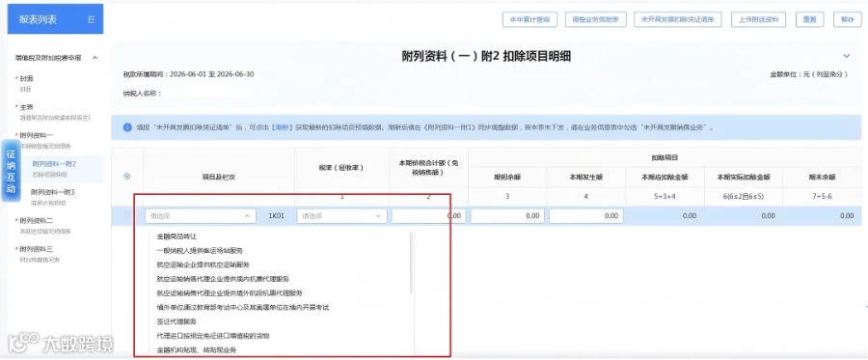Click the 本年累计查询 button

point(529,19)
